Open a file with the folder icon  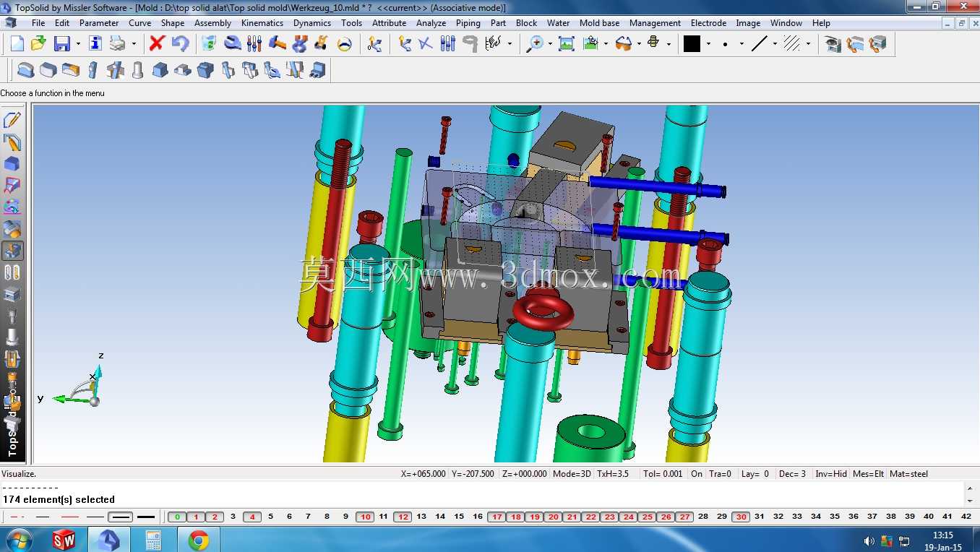38,43
